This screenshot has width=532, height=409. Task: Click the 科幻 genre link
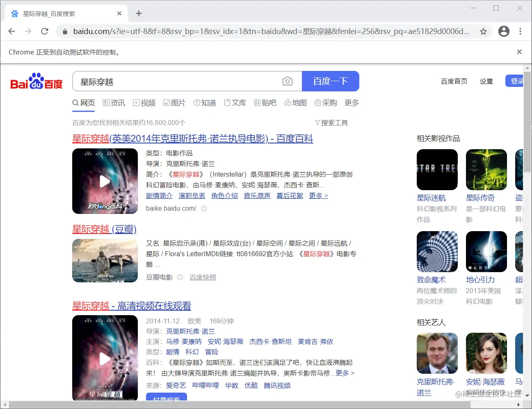click(192, 352)
